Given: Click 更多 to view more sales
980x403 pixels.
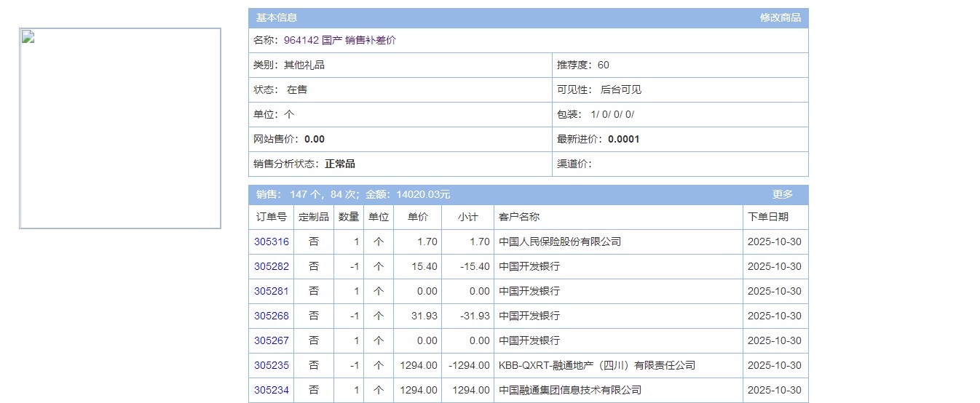Looking at the screenshot, I should pyautogui.click(x=782, y=194).
